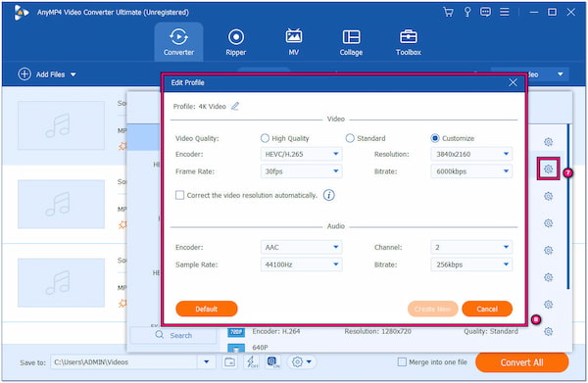
Task: Open the audio Channel dropdown
Action: (x=471, y=248)
